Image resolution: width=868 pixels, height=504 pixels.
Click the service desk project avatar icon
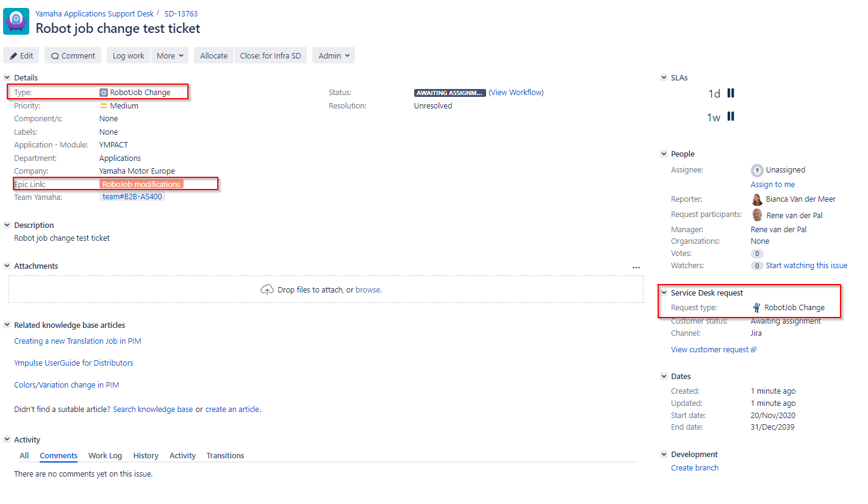tap(16, 21)
